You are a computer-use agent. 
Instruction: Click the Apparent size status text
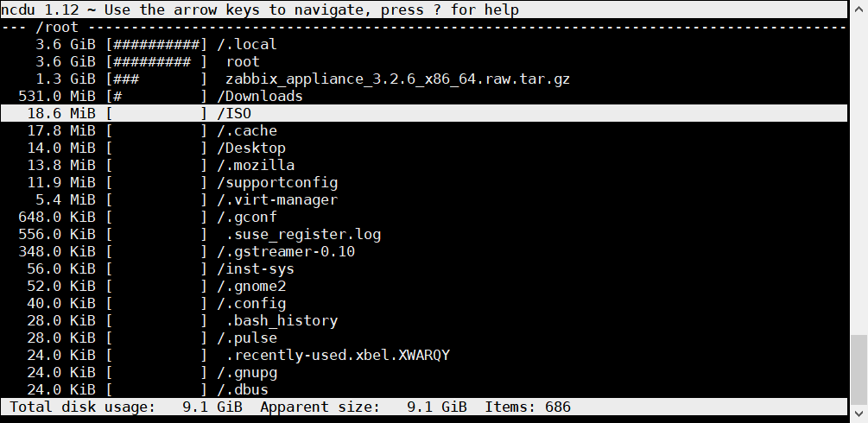363,407
